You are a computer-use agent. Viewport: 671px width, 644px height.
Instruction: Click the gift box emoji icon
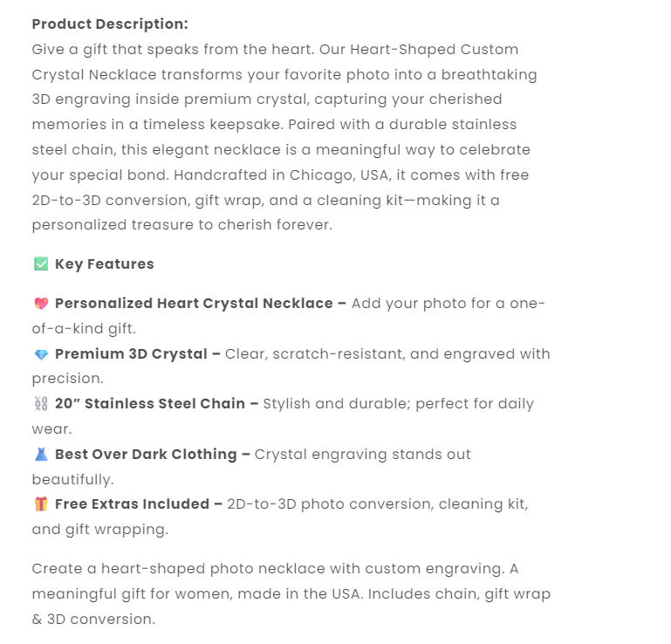coord(41,504)
